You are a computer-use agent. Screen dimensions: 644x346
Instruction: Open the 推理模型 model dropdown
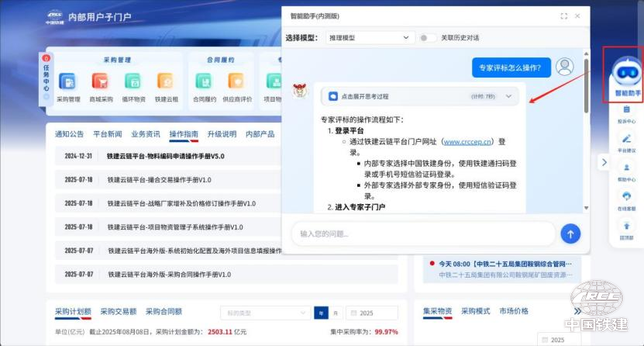pos(370,38)
